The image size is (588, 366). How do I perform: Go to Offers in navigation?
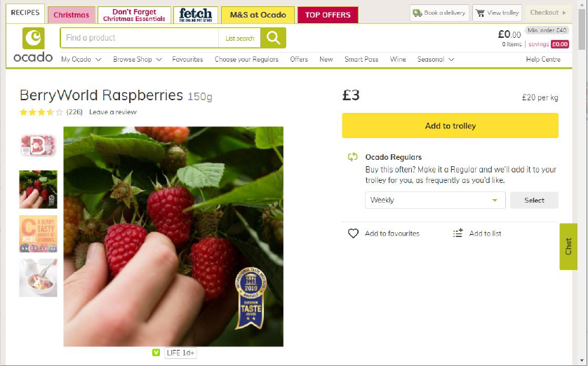(299, 59)
